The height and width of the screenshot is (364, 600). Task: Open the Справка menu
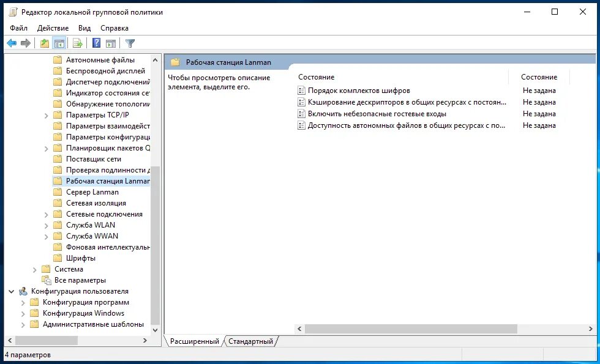coord(115,28)
